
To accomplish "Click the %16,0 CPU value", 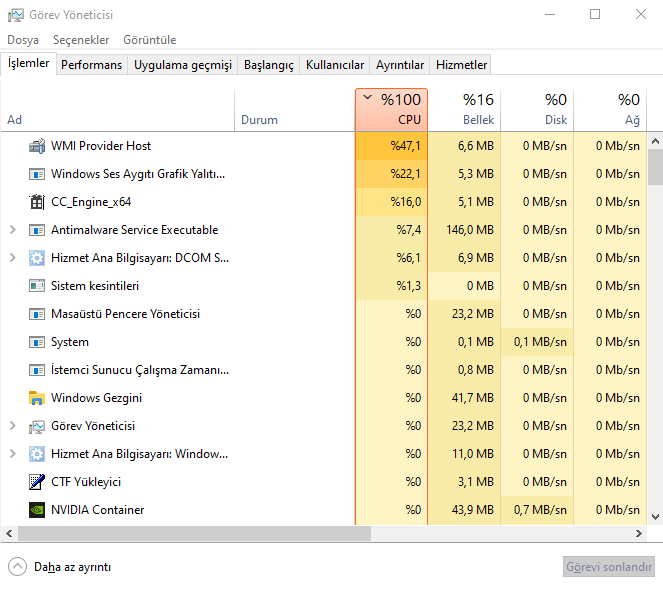I will pyautogui.click(x=405, y=202).
